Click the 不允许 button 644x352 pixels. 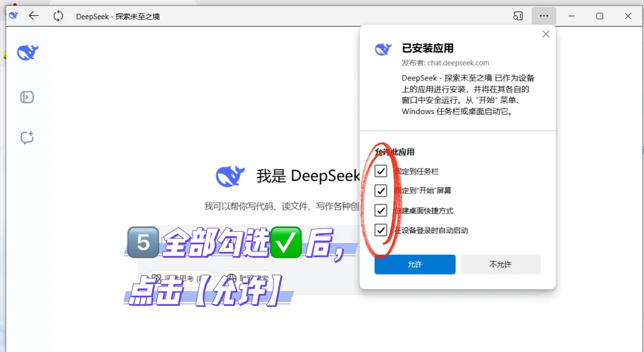500,264
